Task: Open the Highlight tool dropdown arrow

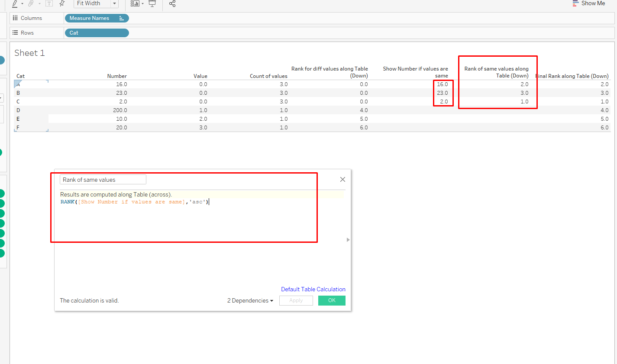Action: (x=22, y=4)
